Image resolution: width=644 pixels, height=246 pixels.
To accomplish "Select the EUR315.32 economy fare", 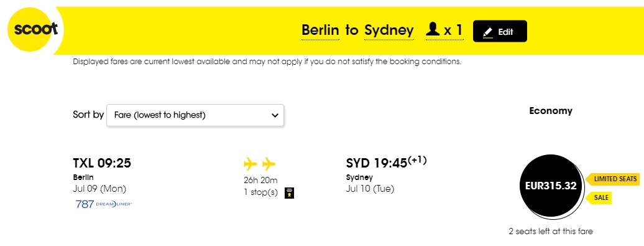I will [x=551, y=186].
